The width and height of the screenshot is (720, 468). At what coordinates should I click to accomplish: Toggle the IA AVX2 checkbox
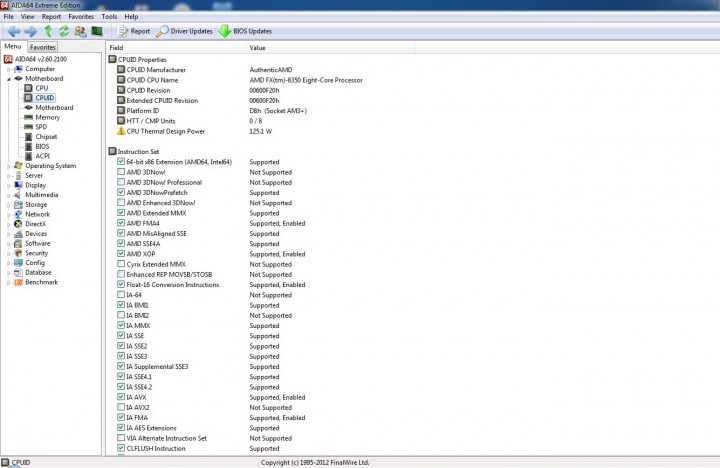point(121,407)
